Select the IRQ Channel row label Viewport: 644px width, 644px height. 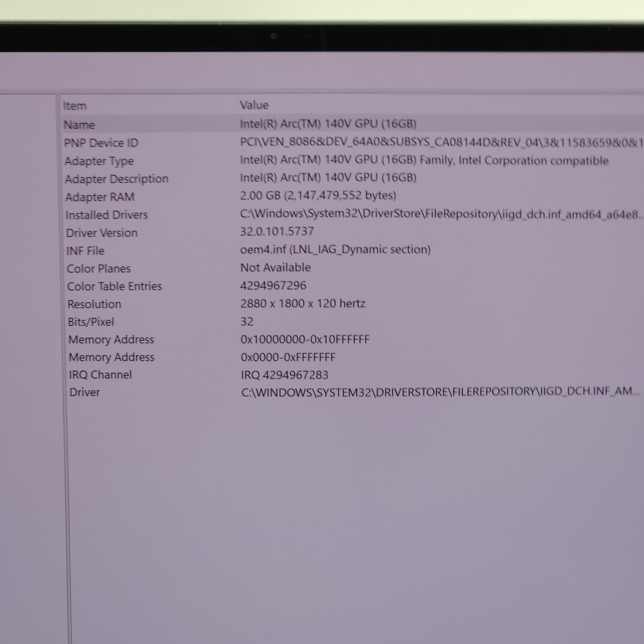[100, 375]
